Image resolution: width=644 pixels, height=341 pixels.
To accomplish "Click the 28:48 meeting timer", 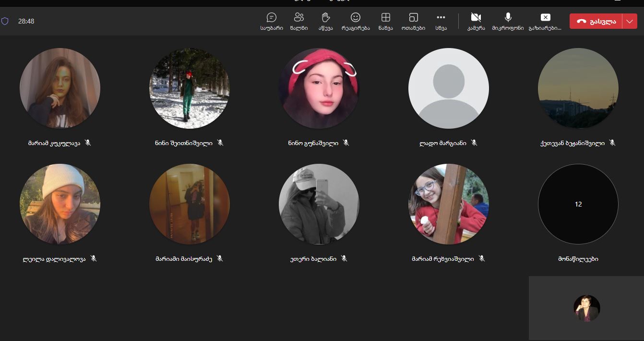I will pos(26,21).
